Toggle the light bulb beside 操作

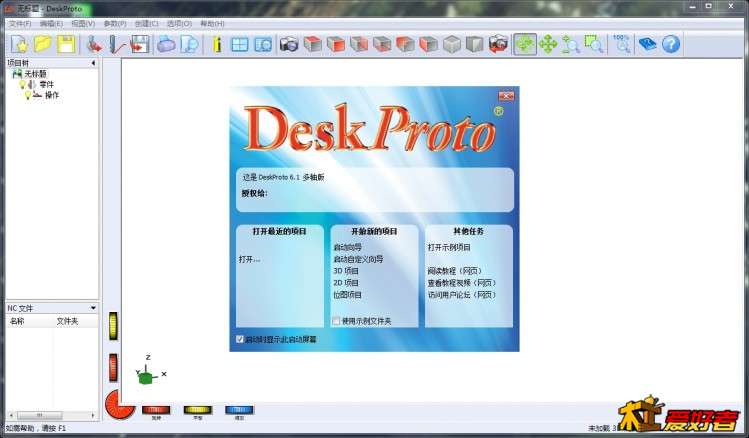click(x=28, y=95)
